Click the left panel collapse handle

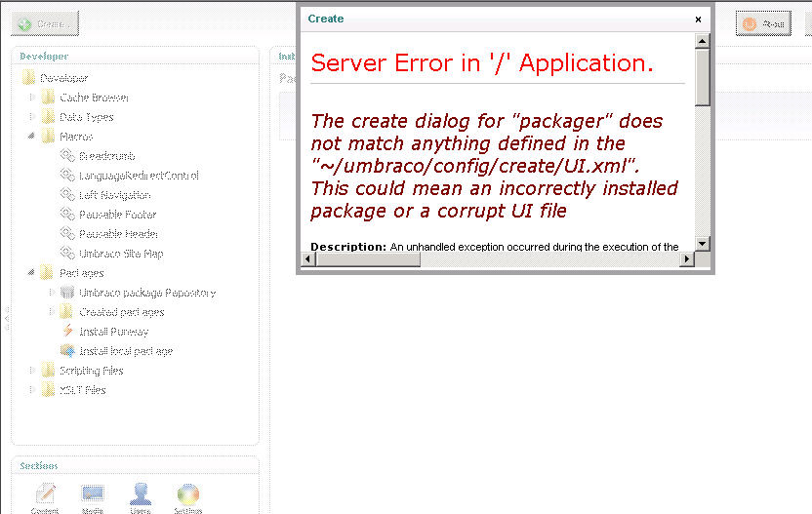6,319
